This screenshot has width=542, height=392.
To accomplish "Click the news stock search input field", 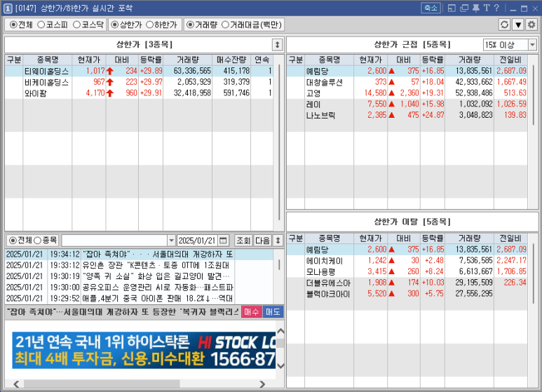I will point(114,241).
